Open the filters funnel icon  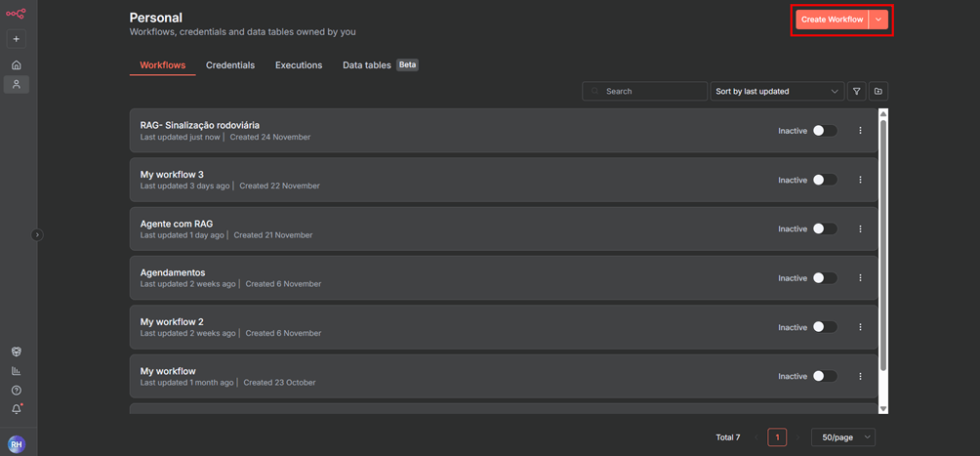point(856,92)
